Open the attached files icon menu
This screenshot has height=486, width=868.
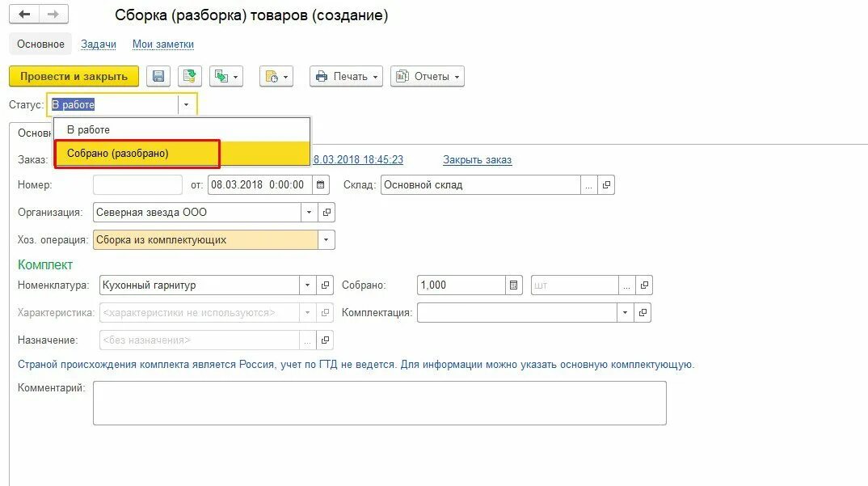(276, 77)
